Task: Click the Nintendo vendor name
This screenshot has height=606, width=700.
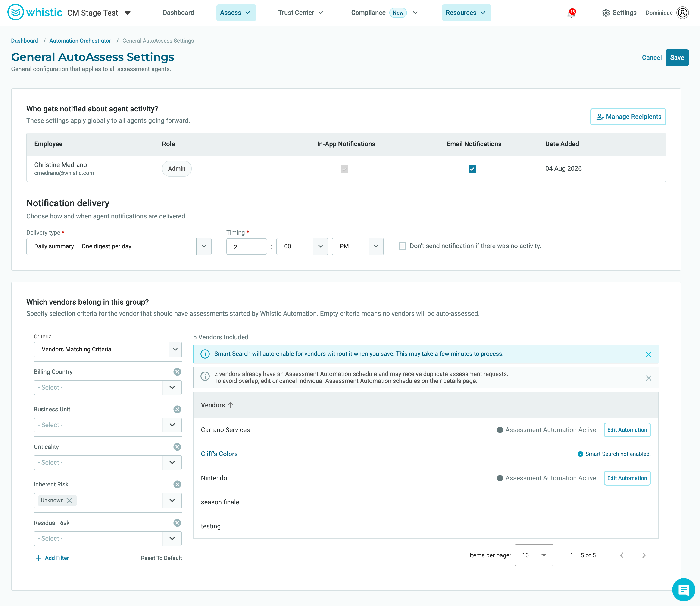Action: coord(214,478)
